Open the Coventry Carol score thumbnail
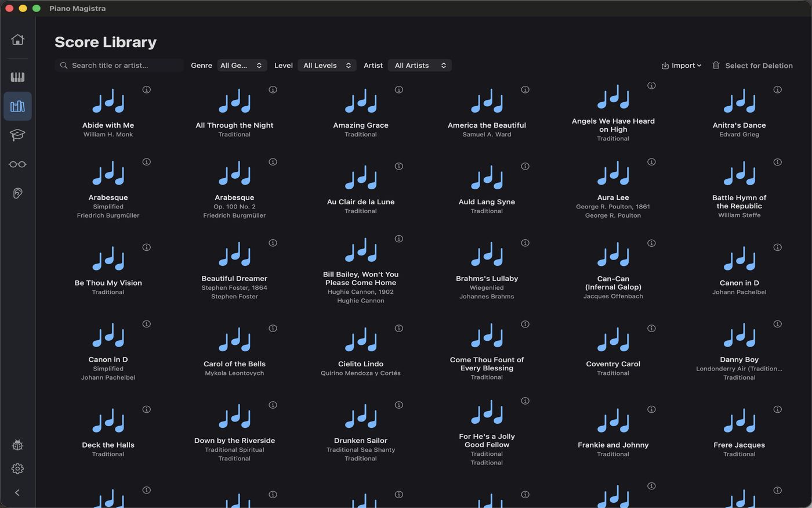Screen dimensions: 812x508 click(613, 340)
